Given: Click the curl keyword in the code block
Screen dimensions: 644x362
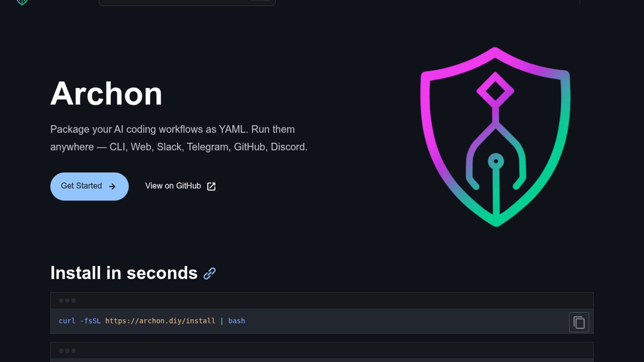Looking at the screenshot, I should (67, 321).
